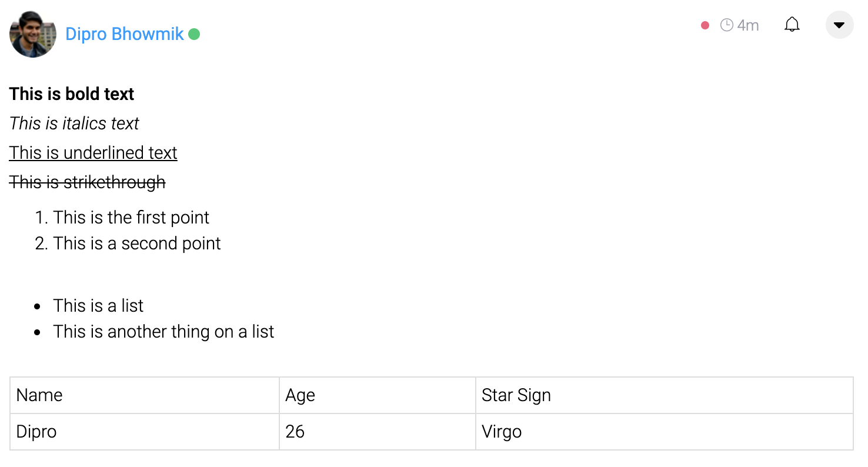Open Dipro Bhowmik's profile picture
868x467 pixels.
pyautogui.click(x=33, y=34)
